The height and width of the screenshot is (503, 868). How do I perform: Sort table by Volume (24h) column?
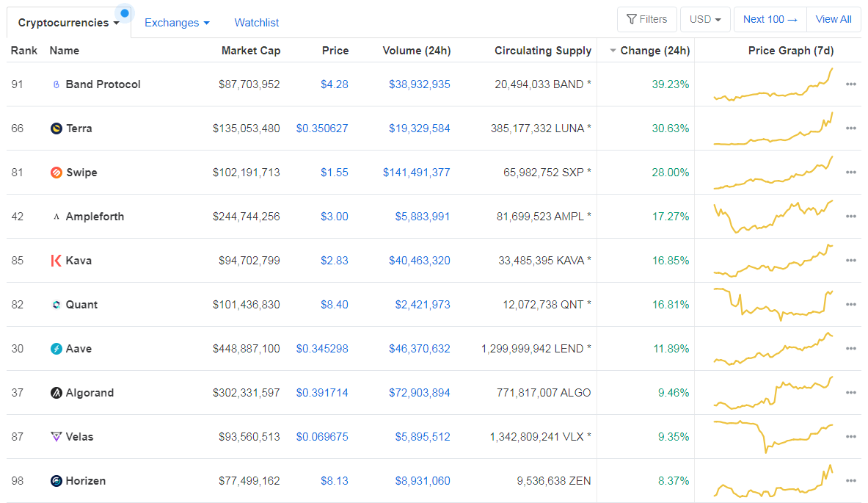pyautogui.click(x=416, y=51)
